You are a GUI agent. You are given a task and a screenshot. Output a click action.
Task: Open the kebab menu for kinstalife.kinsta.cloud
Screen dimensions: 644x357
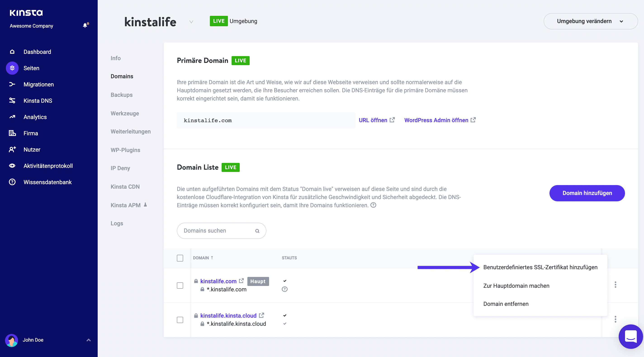click(615, 319)
